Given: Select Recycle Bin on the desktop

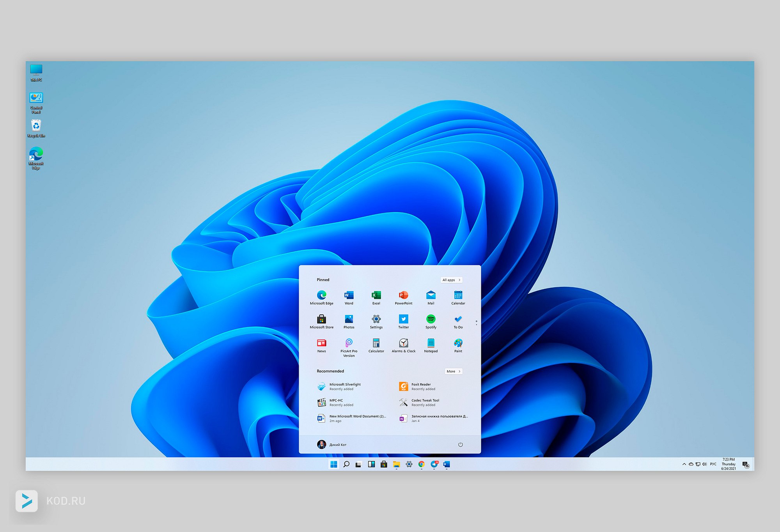Looking at the screenshot, I should point(36,129).
